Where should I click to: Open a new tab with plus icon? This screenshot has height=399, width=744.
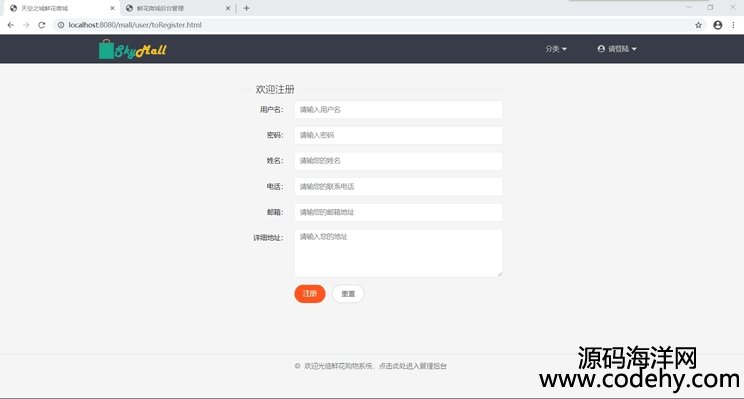pos(246,8)
